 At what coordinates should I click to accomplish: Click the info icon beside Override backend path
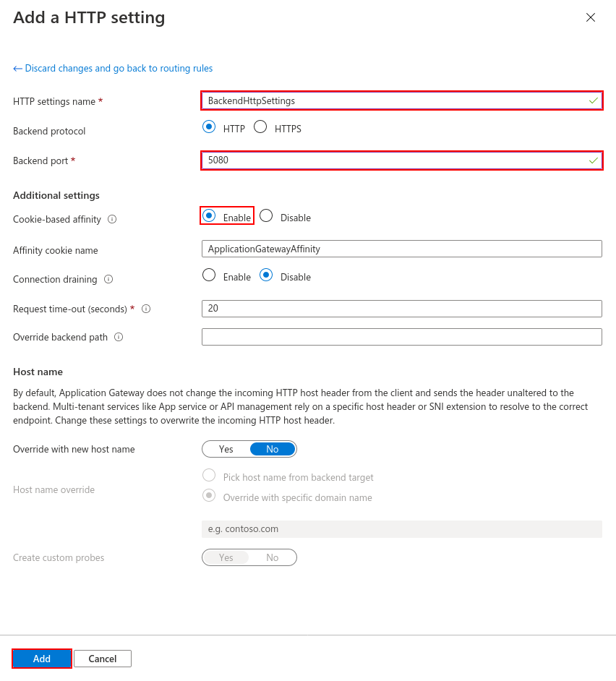[x=119, y=337]
